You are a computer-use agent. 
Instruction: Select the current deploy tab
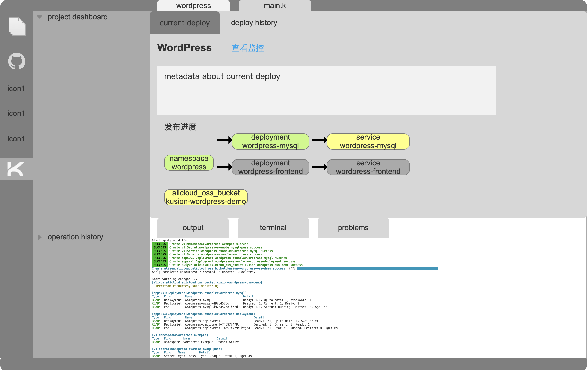[185, 23]
